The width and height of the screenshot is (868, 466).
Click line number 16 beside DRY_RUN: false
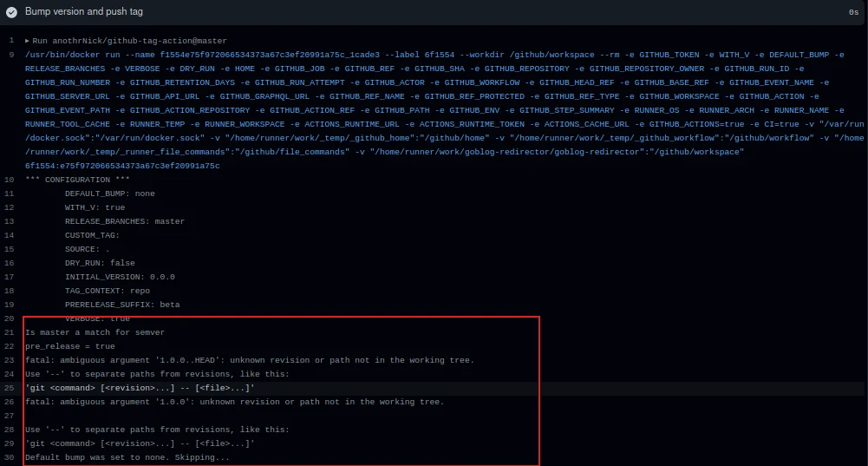pos(9,263)
